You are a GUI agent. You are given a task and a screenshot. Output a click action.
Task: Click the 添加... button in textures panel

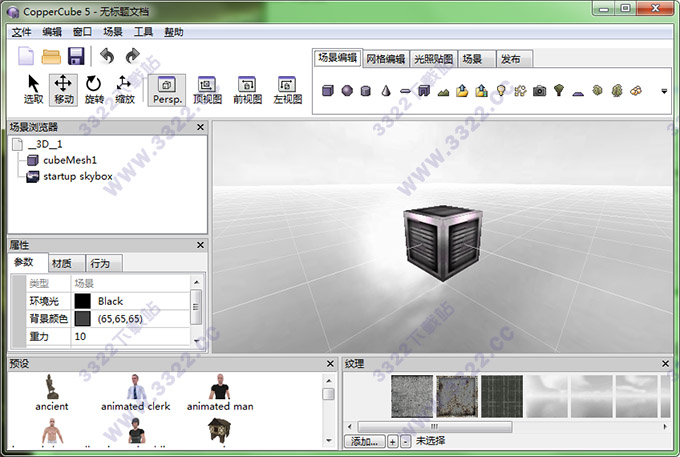[x=364, y=441]
